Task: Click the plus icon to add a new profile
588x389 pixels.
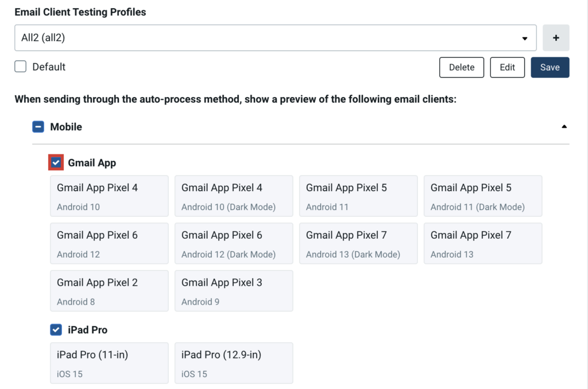Action: [555, 37]
